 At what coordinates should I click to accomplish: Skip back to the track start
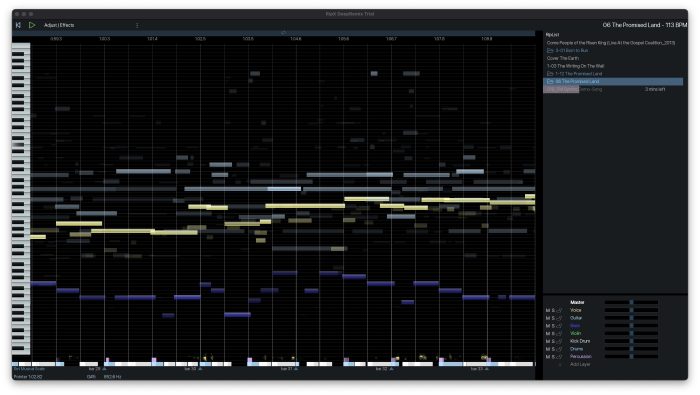18,25
